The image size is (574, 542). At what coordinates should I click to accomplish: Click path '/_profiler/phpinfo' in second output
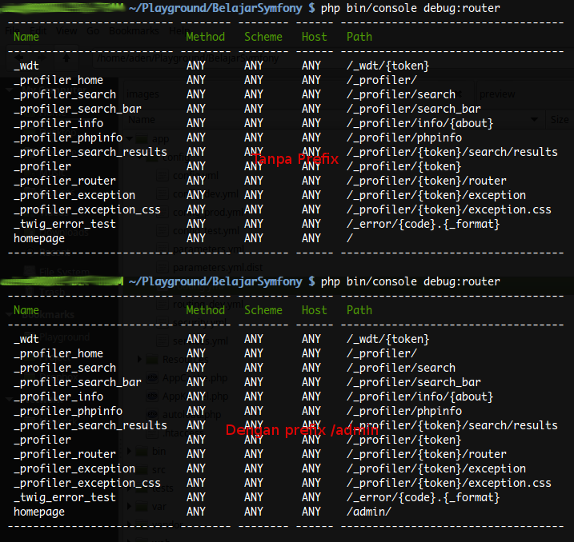click(x=404, y=411)
